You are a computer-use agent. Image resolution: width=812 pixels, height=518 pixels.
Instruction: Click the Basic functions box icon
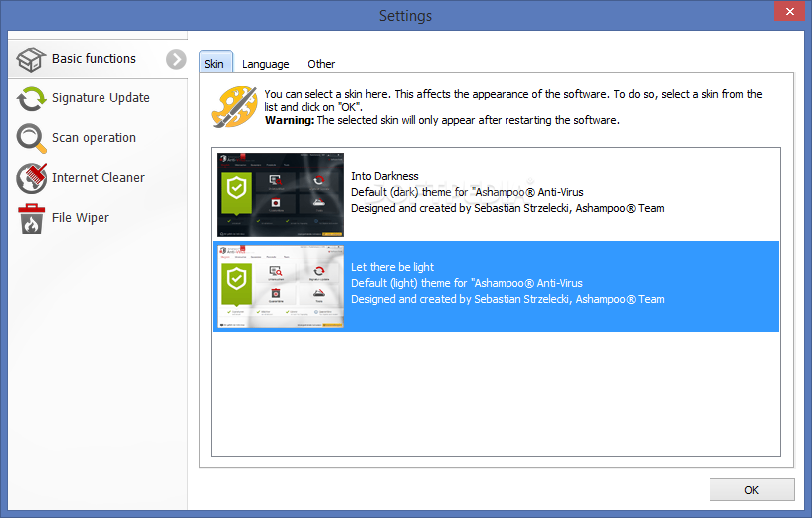31,59
